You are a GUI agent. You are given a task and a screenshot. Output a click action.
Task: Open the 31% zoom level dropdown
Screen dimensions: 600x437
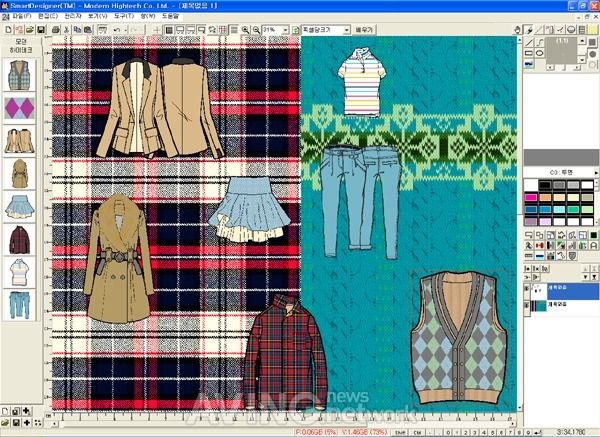coord(285,30)
